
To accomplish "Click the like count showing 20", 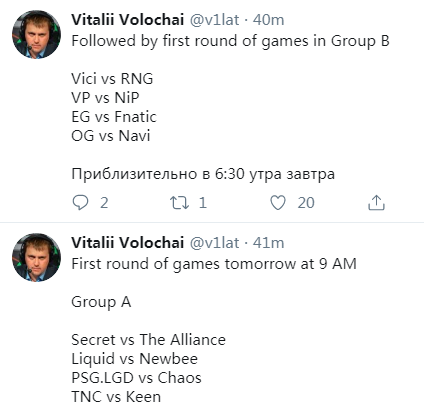I will [306, 203].
